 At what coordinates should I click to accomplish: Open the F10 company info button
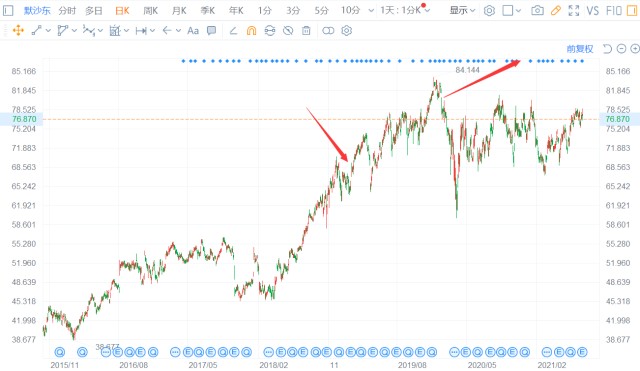[x=613, y=11]
